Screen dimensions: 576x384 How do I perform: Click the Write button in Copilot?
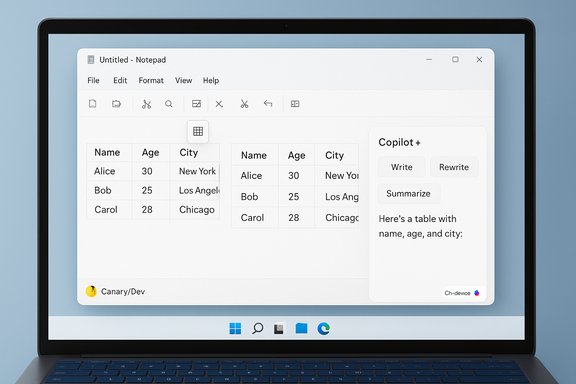tap(402, 167)
